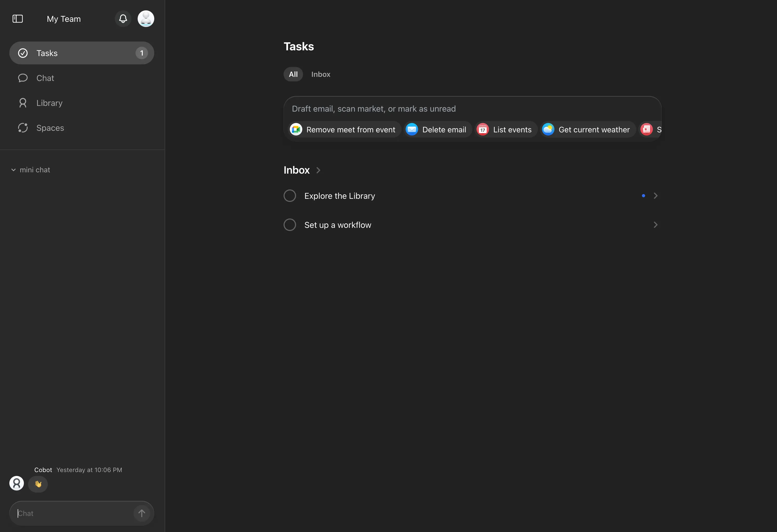Open the notifications bell
This screenshot has height=532, width=777.
[x=123, y=19]
